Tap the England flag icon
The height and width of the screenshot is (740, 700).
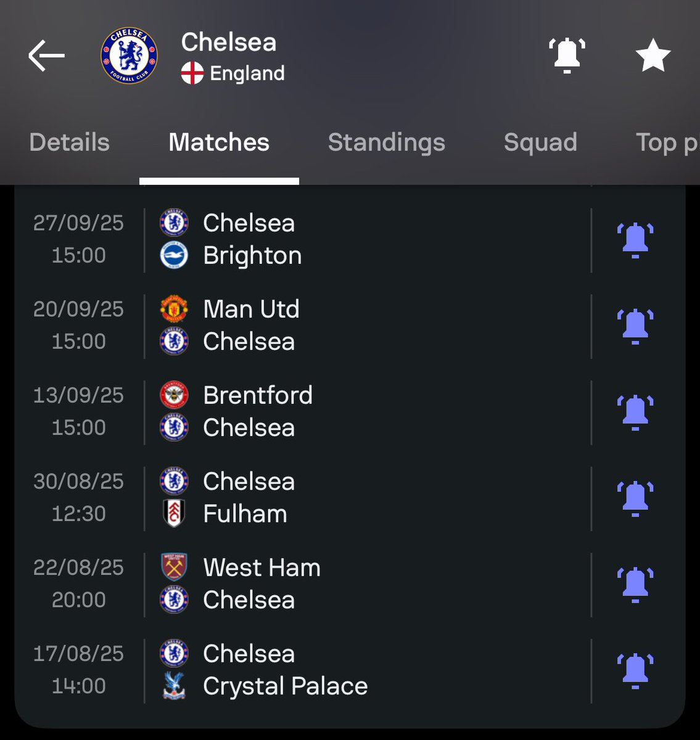tap(192, 73)
